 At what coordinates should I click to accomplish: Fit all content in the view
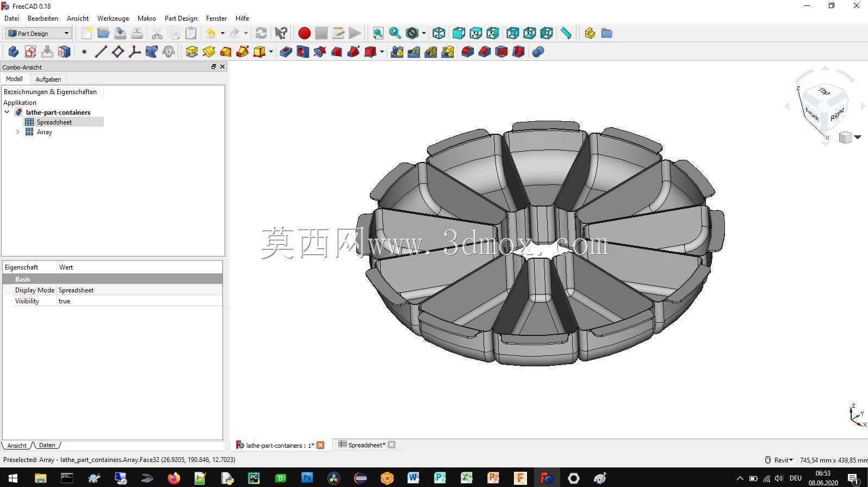[x=378, y=33]
